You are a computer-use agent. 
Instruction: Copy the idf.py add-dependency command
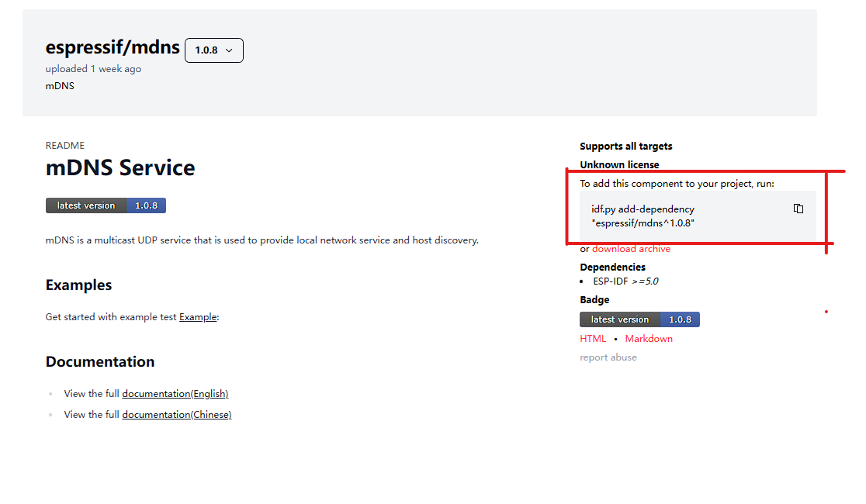pos(798,209)
